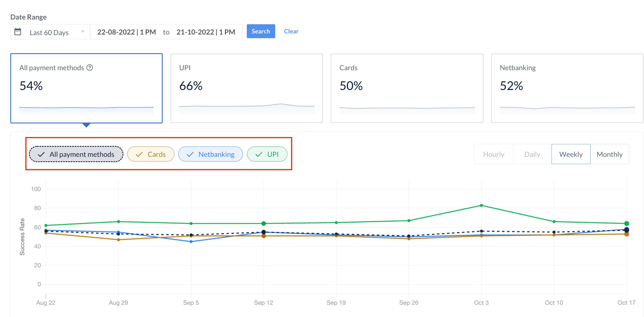
Task: Switch to the Weekly view tab
Action: [571, 154]
